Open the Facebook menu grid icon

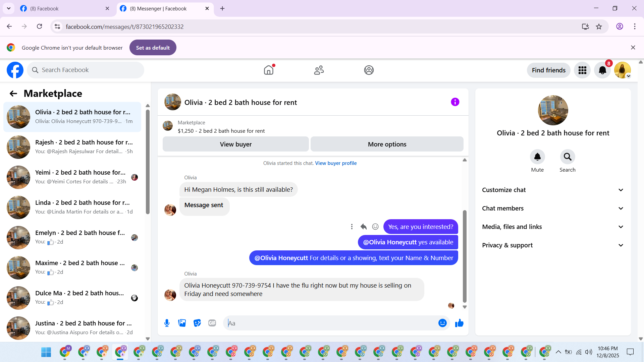[582, 70]
